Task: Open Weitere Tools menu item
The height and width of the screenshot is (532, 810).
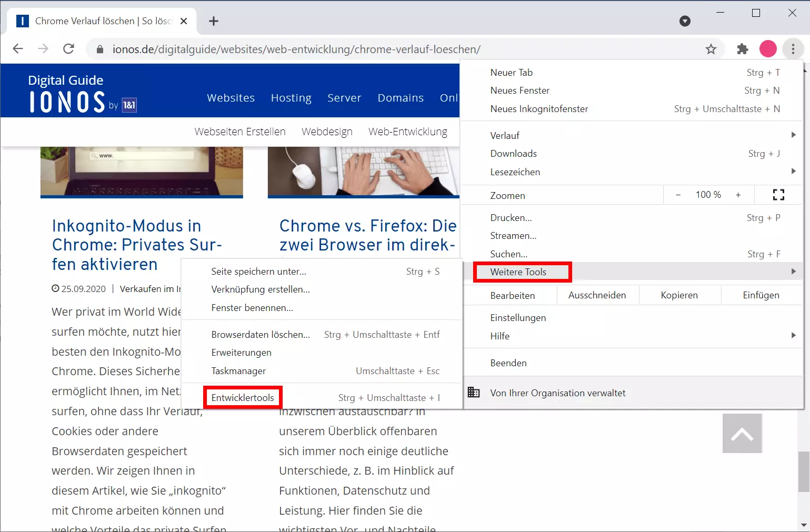Action: (632, 272)
